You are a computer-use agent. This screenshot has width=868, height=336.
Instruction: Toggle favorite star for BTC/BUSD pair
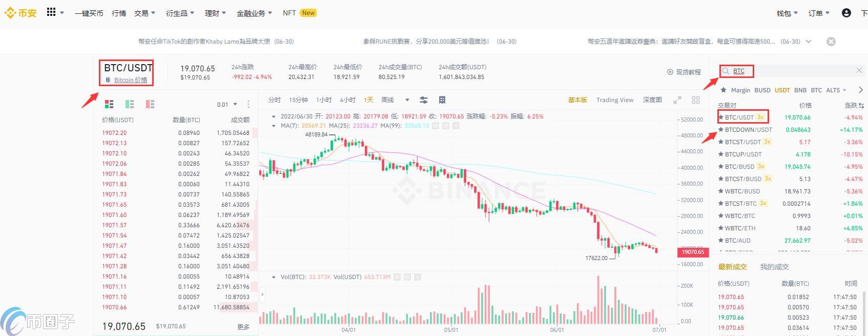pyautogui.click(x=721, y=167)
